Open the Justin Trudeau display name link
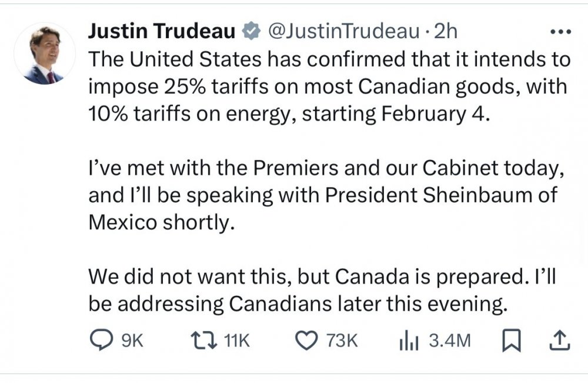 click(x=161, y=31)
